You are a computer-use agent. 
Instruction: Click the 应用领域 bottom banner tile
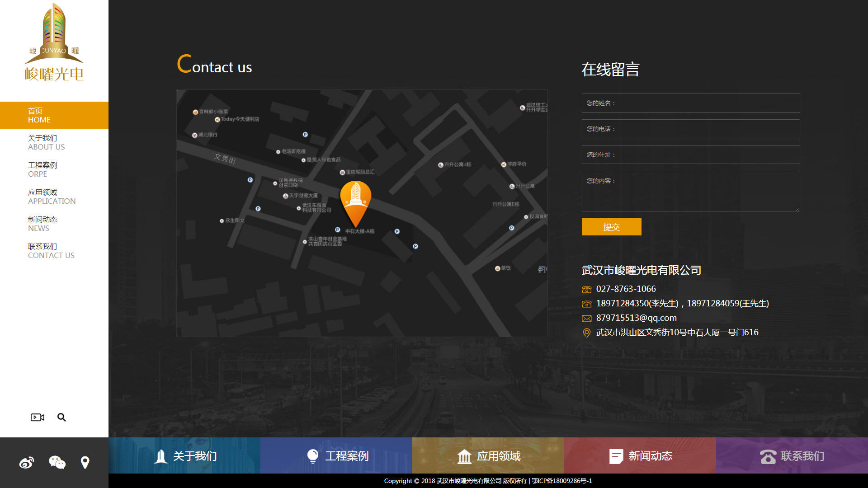click(x=488, y=455)
